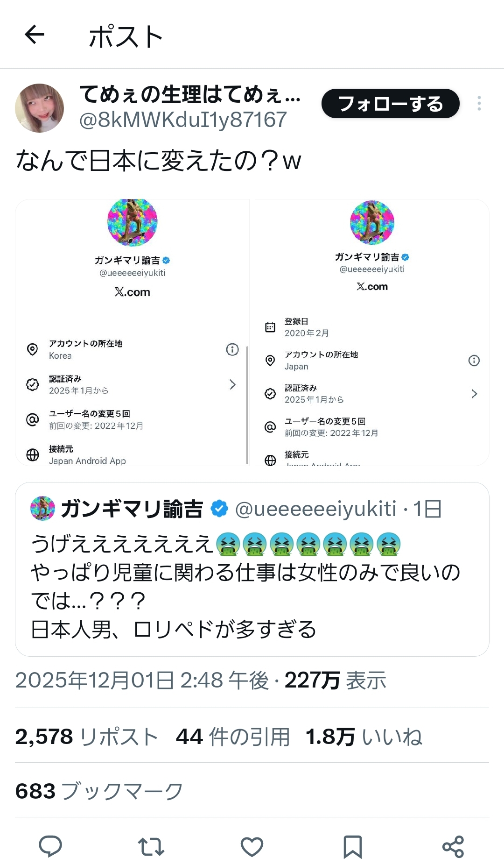Like the post with heart icon
Screen dimensions: 504x865
(252, 846)
